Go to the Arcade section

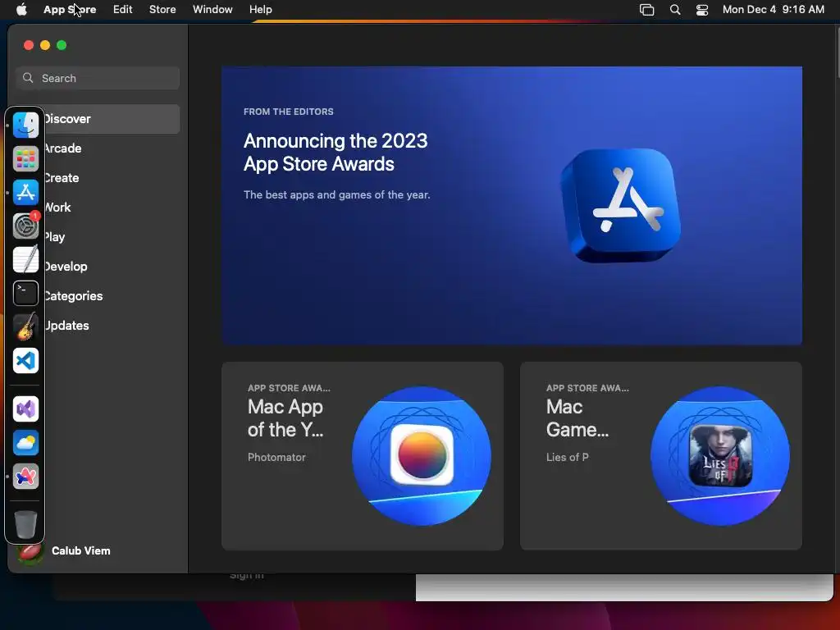tap(98, 148)
